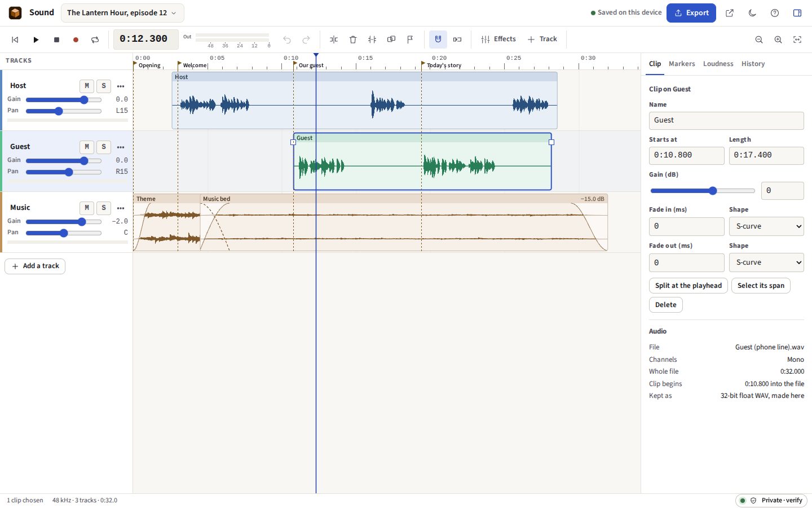Mute the Guest track
812x508 pixels.
(86, 147)
